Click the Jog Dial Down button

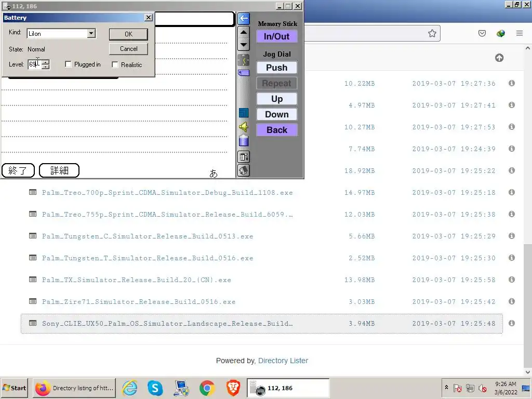coord(276,114)
